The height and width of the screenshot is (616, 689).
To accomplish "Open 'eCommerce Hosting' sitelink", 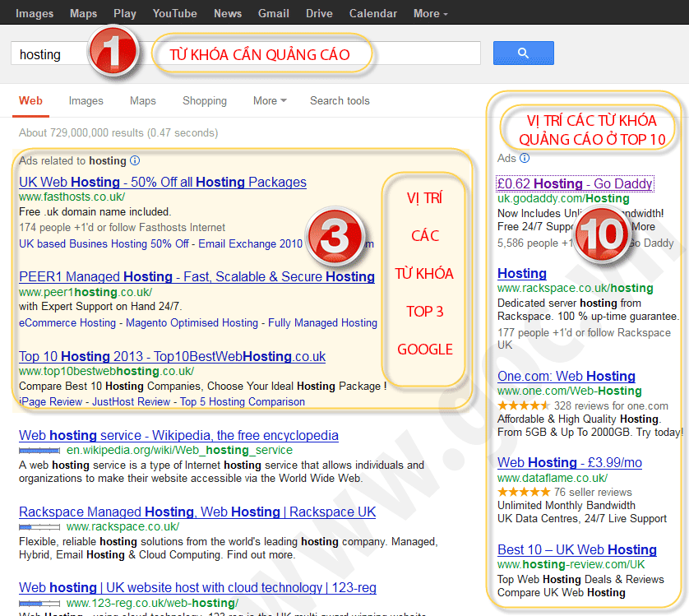I will point(67,322).
